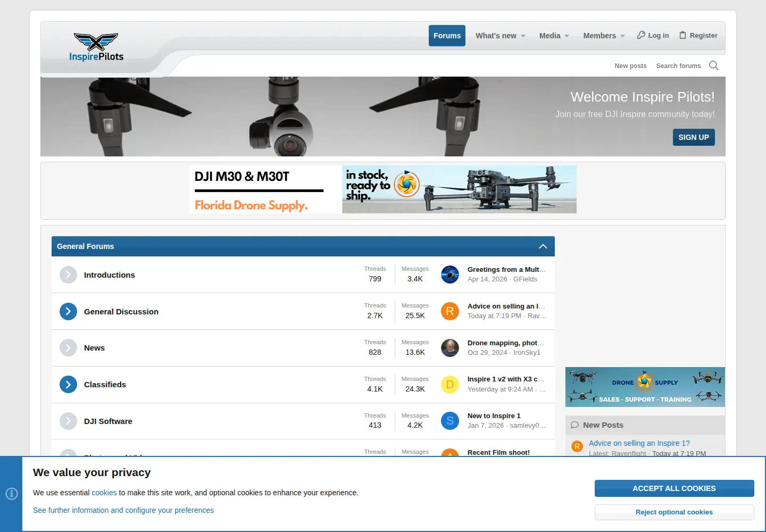This screenshot has height=532, width=766.
Task: Accept all cookies
Action: tap(674, 488)
